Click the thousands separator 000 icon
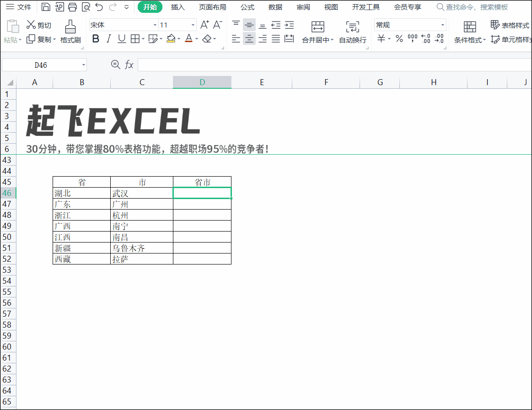 (x=413, y=38)
